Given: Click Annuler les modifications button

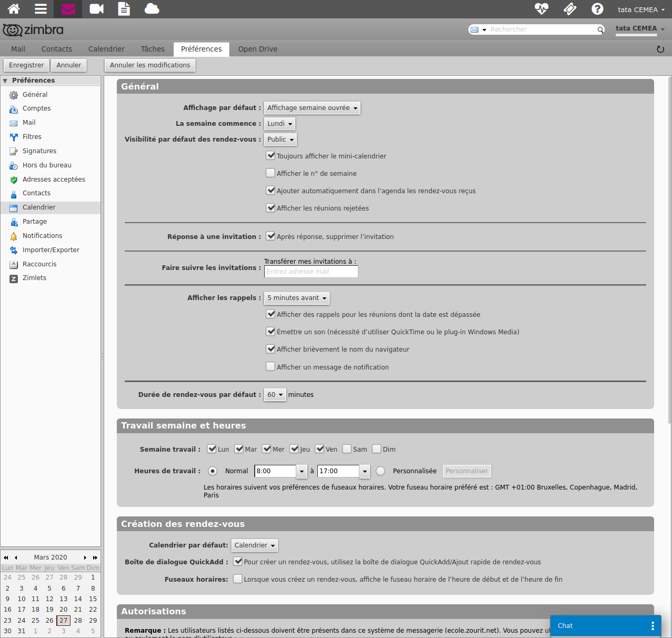Looking at the screenshot, I should coord(150,65).
